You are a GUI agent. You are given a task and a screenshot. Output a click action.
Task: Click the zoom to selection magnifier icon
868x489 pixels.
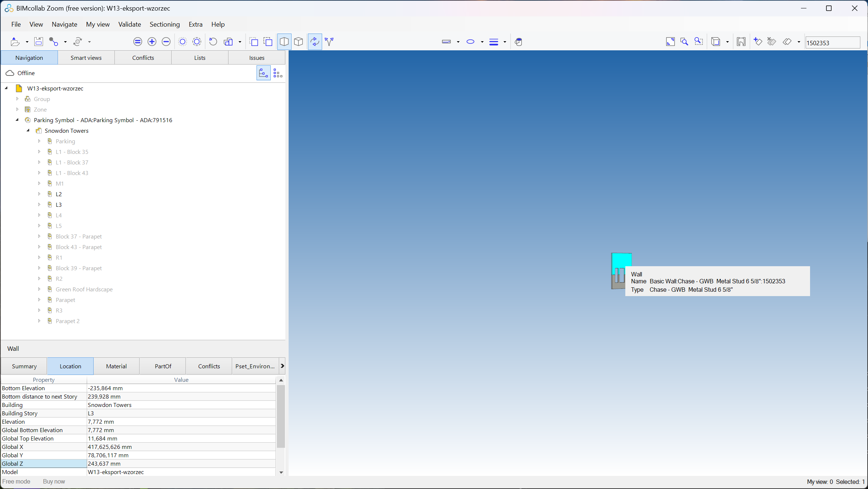click(x=699, y=42)
